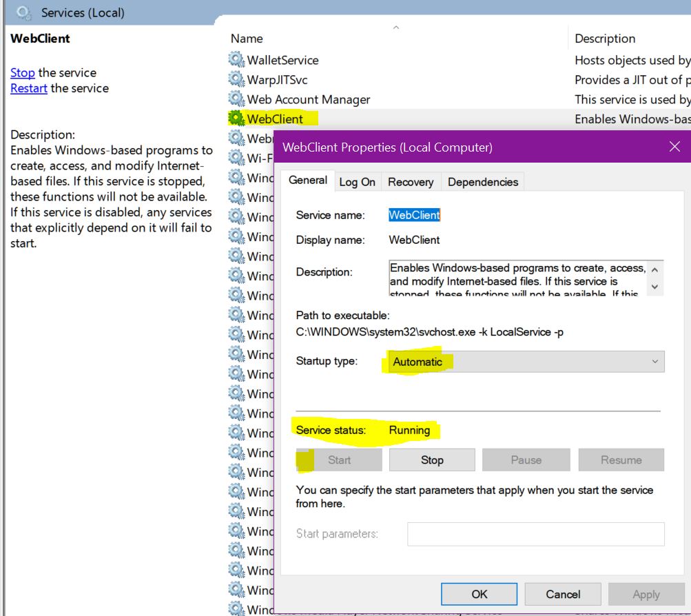Close the WebClient Properties dialog

pos(674,147)
